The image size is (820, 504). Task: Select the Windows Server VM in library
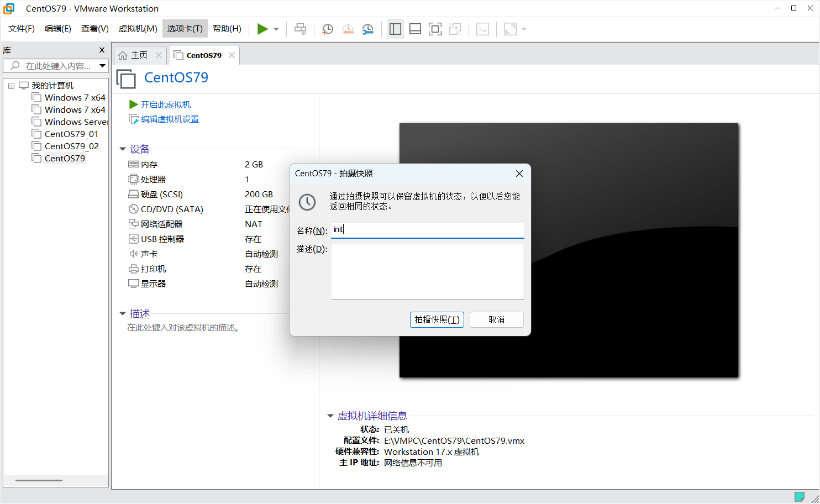(x=70, y=122)
